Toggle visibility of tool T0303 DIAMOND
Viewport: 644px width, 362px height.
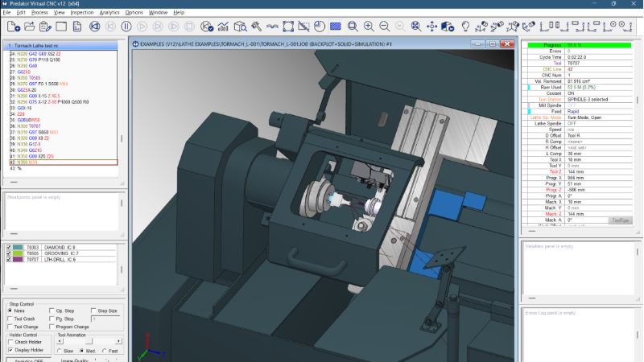[8, 248]
